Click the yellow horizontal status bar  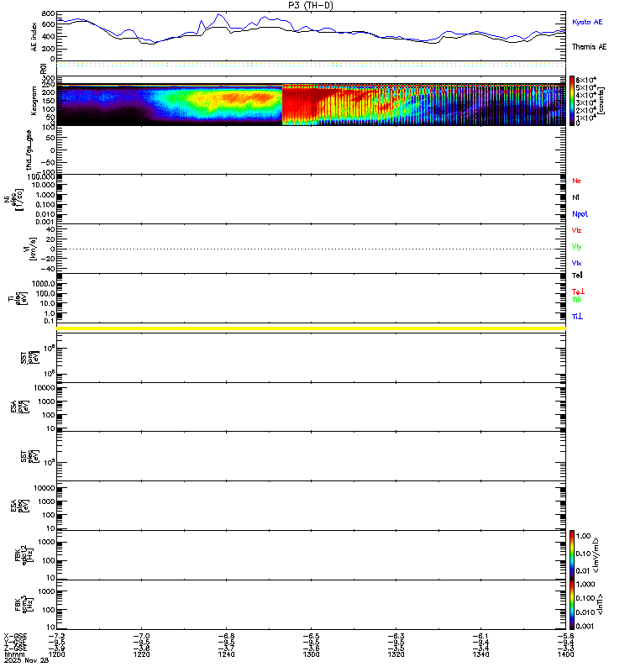[x=311, y=328]
